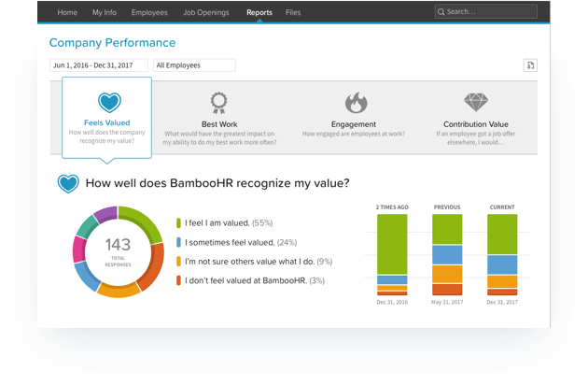Click the green donut chart segment
This screenshot has height=385, width=588.
click(143, 222)
